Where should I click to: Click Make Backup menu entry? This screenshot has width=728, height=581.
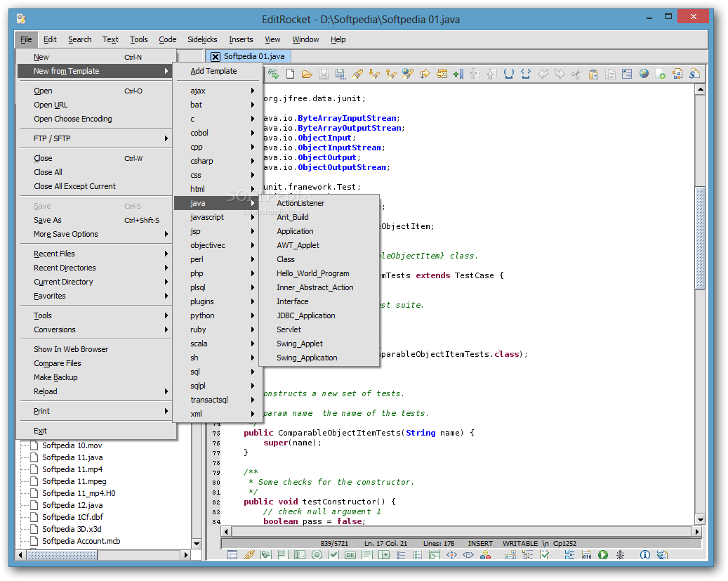pos(96,377)
